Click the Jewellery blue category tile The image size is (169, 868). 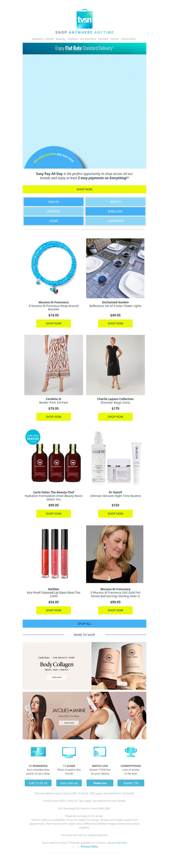click(115, 211)
